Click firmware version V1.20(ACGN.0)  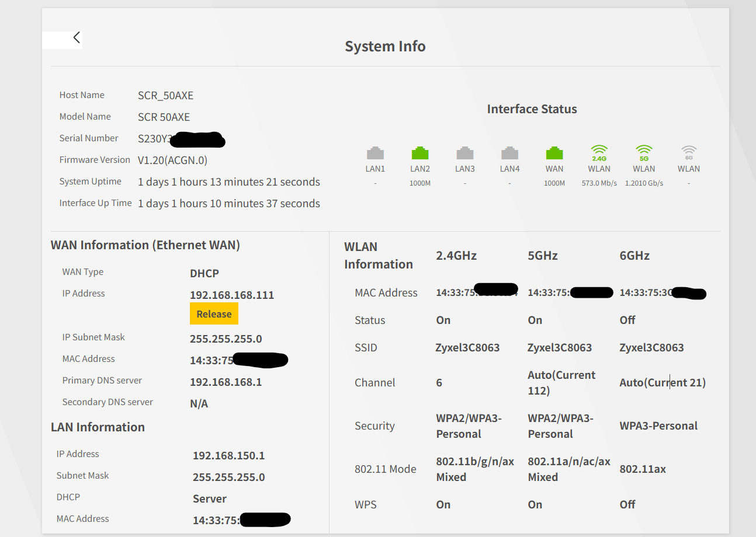tap(172, 160)
